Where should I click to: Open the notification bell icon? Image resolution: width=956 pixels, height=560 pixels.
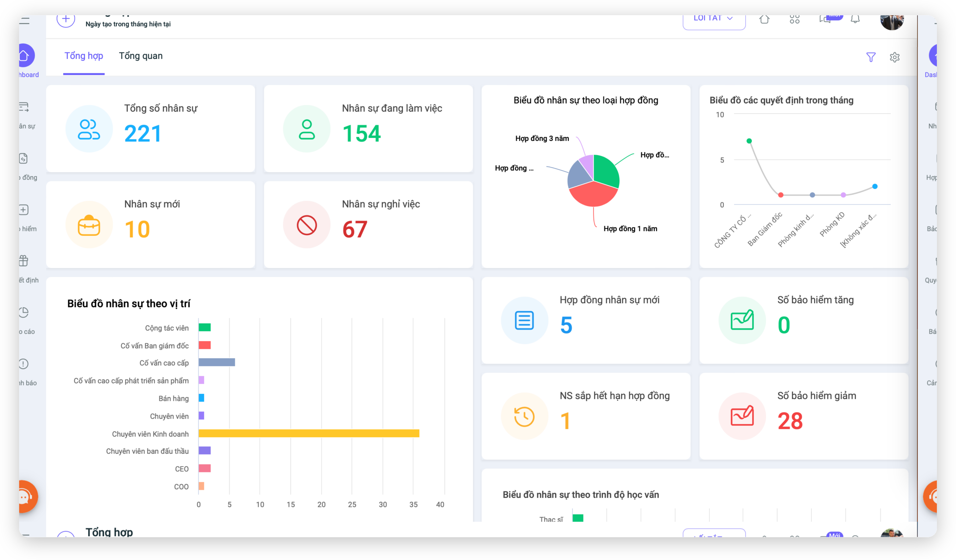pyautogui.click(x=855, y=19)
